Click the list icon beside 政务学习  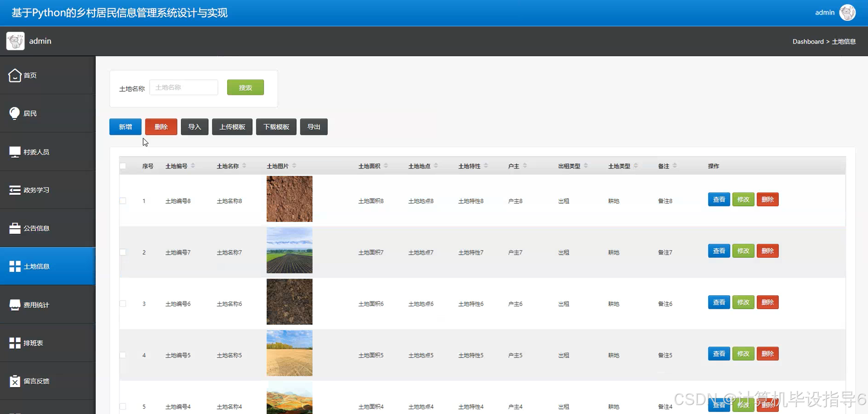15,190
